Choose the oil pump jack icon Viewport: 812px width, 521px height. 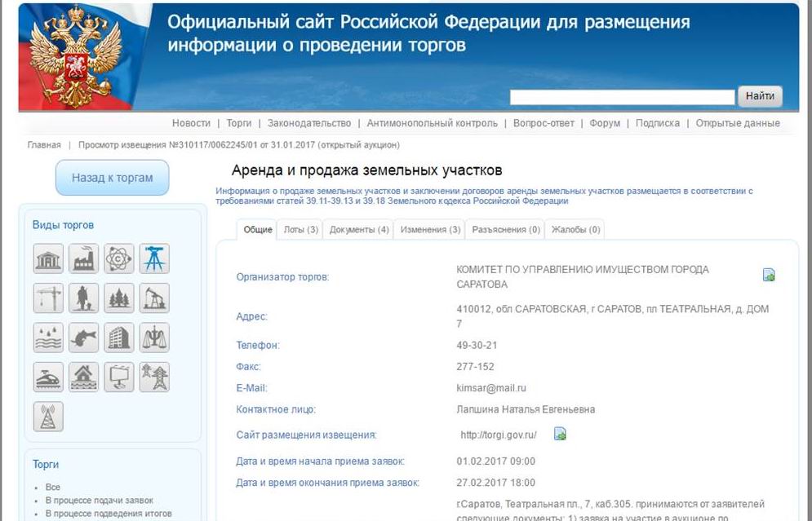pos(154,298)
